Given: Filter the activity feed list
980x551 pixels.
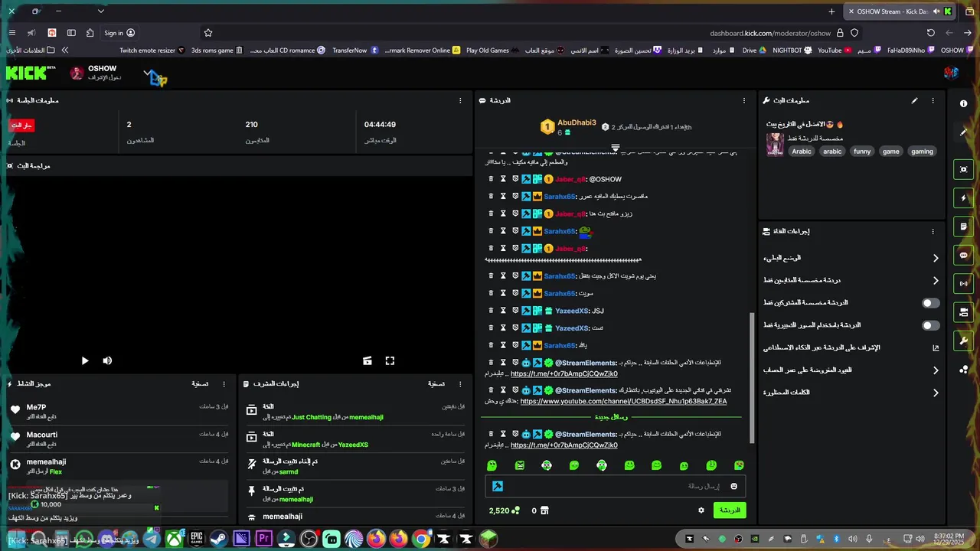Looking at the screenshot, I should pos(200,383).
